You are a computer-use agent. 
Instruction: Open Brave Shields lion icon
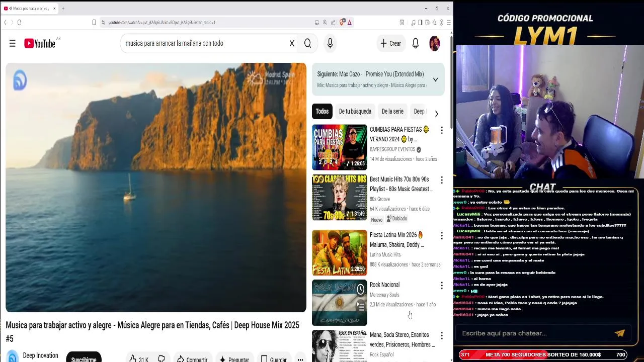342,22
